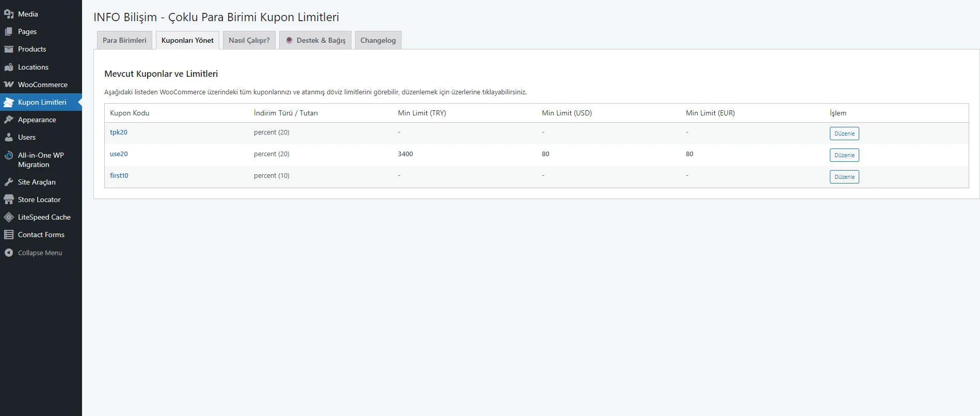Click the WooCommerce logo icon
The height and width of the screenshot is (416, 980).
click(9, 85)
